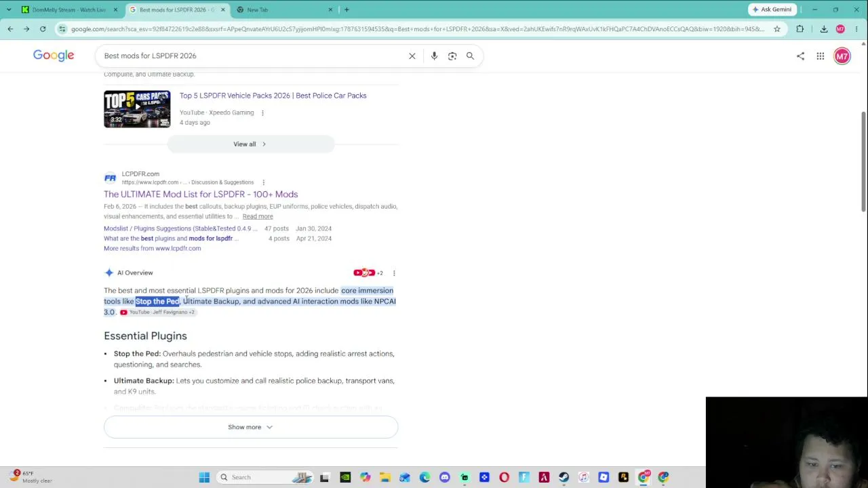Image resolution: width=868 pixels, height=488 pixels.
Task: Open Opera browser from the taskbar
Action: [x=504, y=477]
